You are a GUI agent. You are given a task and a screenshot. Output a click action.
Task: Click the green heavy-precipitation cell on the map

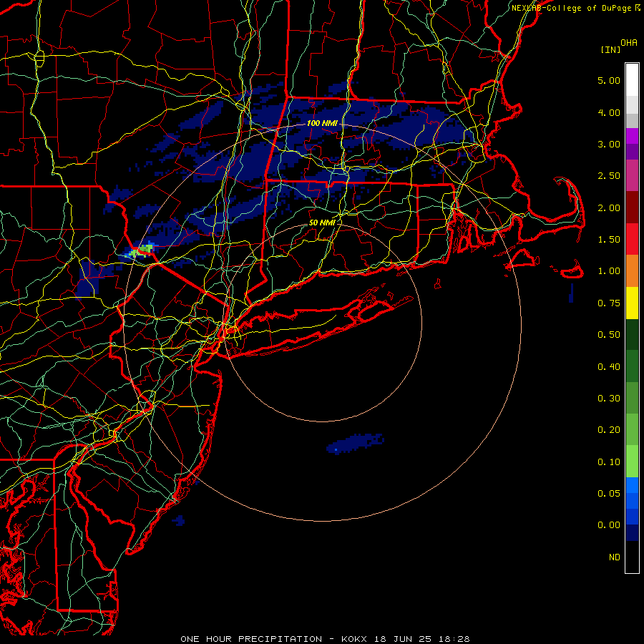(x=142, y=250)
